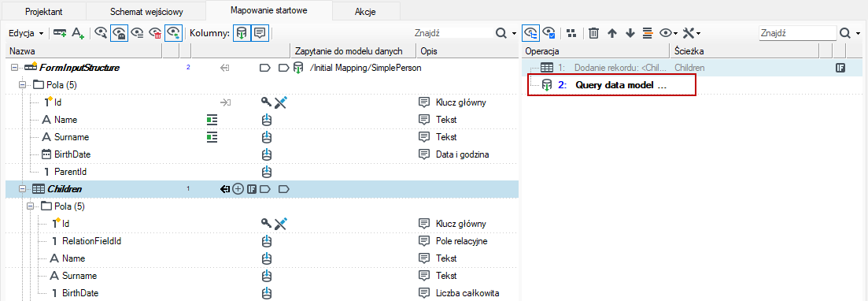Viewport: 868px width, 301px height.
Task: Toggle the eye with lock view filter
Action: point(119,33)
